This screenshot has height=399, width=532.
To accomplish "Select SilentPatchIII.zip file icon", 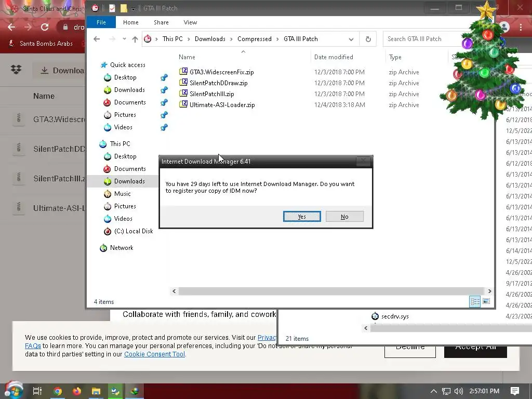I will [x=183, y=94].
